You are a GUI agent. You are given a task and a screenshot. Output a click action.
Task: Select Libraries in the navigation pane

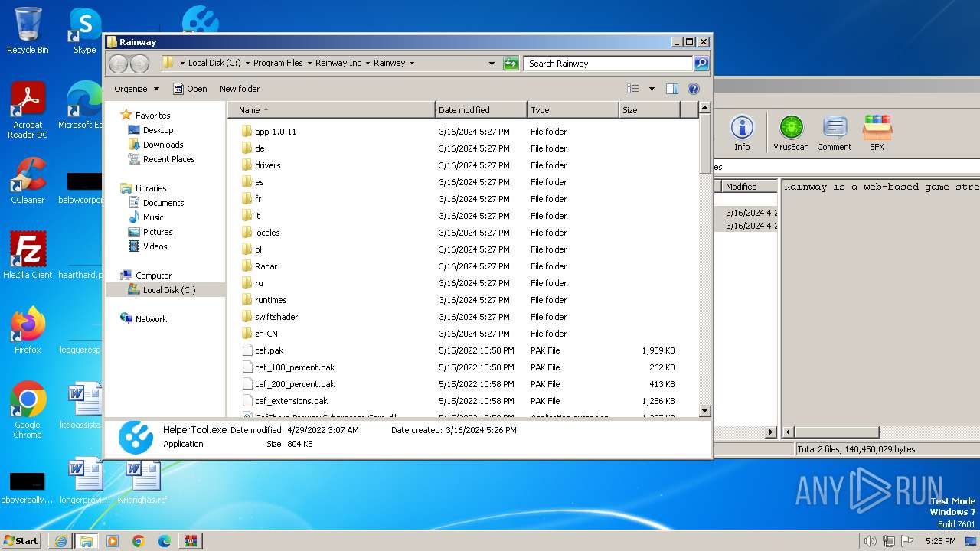(x=151, y=188)
